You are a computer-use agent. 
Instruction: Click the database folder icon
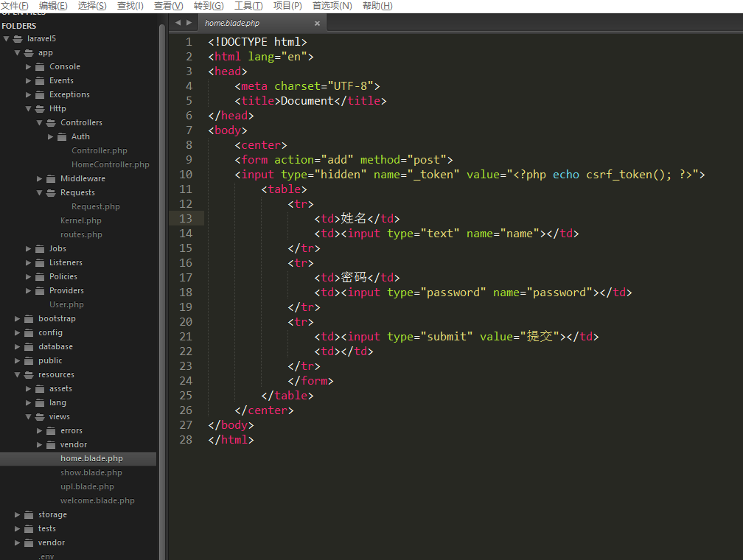(29, 346)
